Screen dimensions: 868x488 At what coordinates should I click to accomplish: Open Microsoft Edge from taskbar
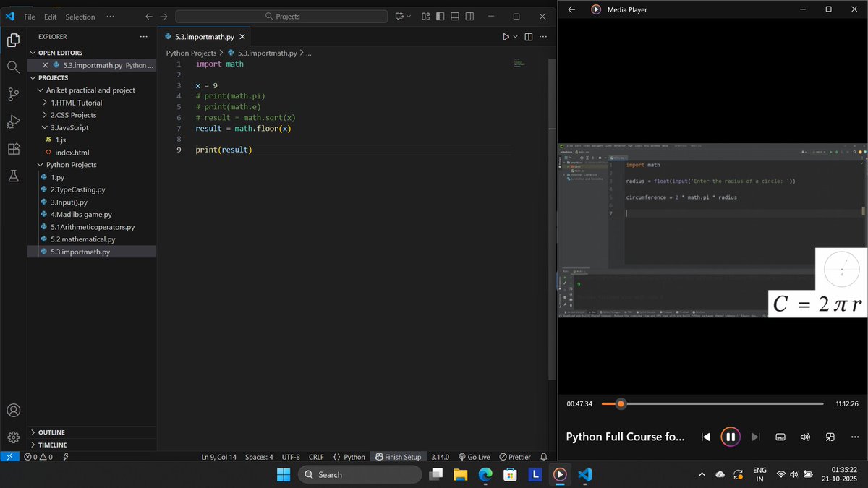coord(485,474)
